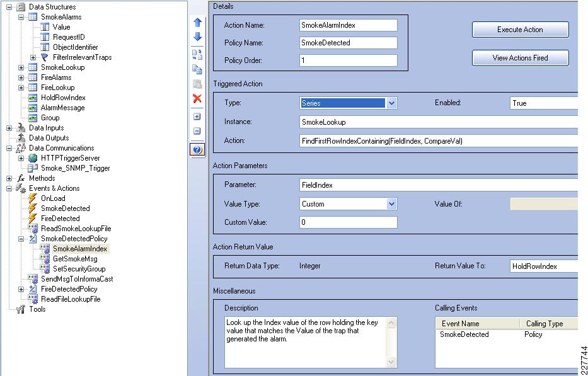The image size is (588, 376).
Task: Expand the SmokeLookup tree node
Action: pyautogui.click(x=21, y=67)
